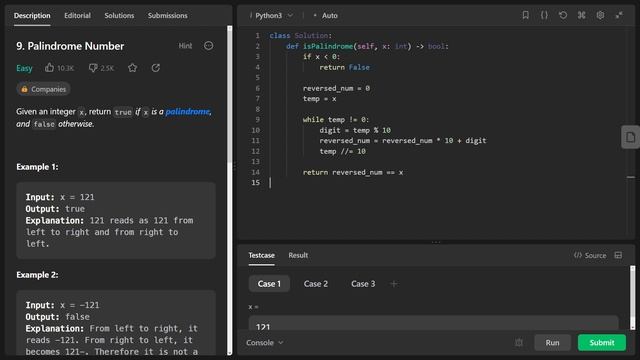640x360 pixels.
Task: Open the Description tab
Action: pos(32,16)
